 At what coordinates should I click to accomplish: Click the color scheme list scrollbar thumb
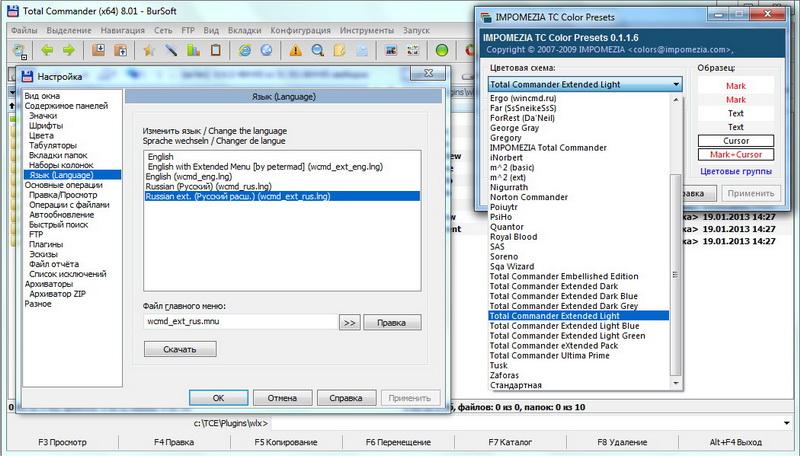[x=676, y=274]
